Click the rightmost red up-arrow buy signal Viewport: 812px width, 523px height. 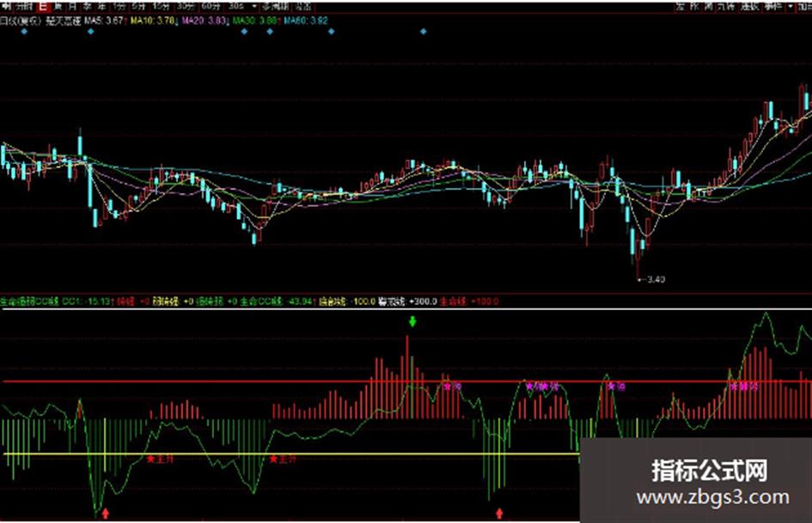tap(500, 514)
